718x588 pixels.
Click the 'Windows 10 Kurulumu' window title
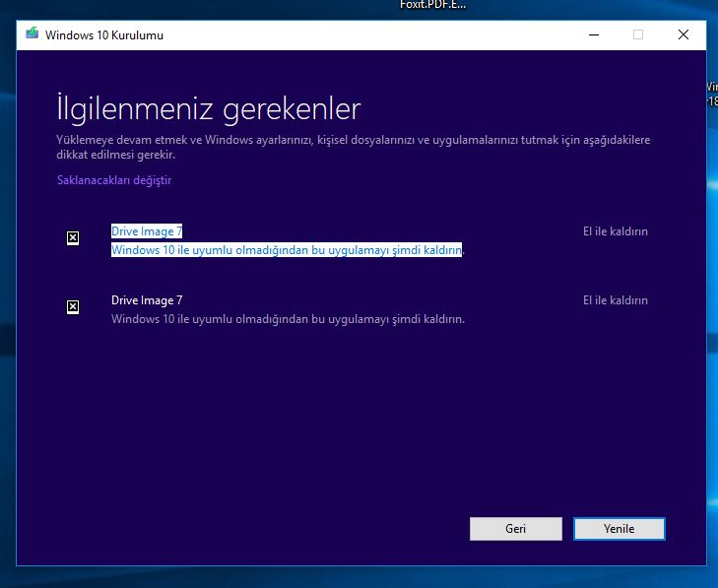pyautogui.click(x=104, y=35)
